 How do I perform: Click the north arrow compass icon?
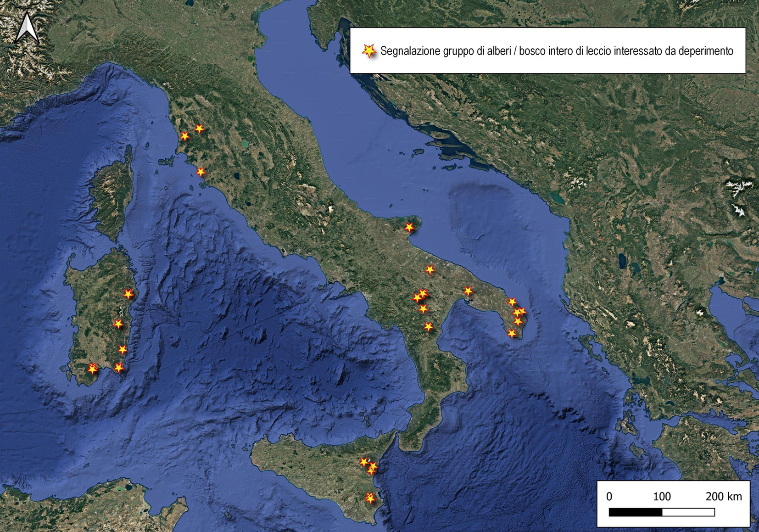(27, 28)
